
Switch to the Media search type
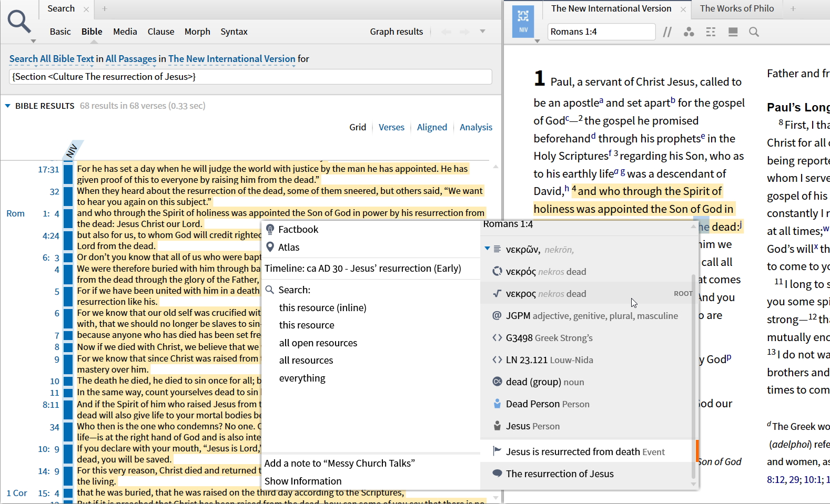[x=125, y=32]
